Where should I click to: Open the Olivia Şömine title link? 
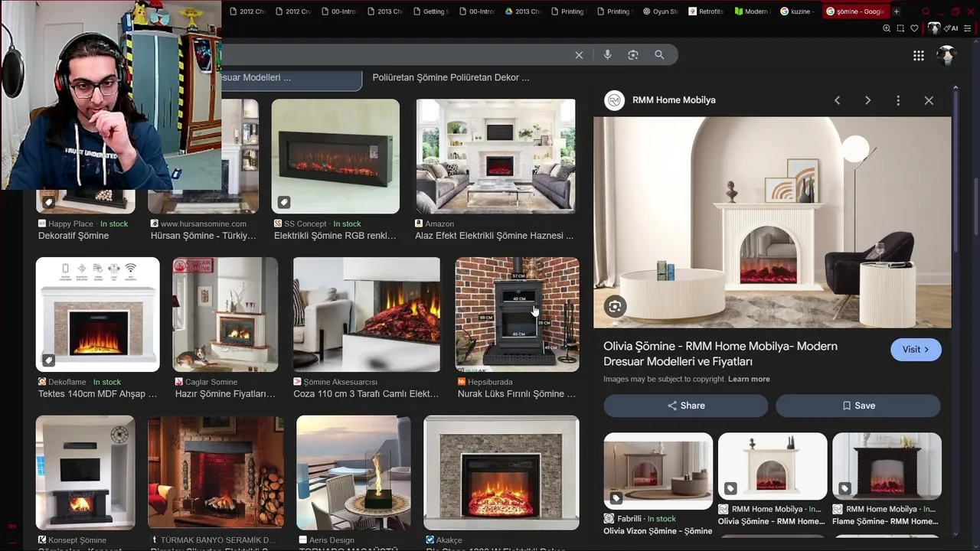click(720, 354)
